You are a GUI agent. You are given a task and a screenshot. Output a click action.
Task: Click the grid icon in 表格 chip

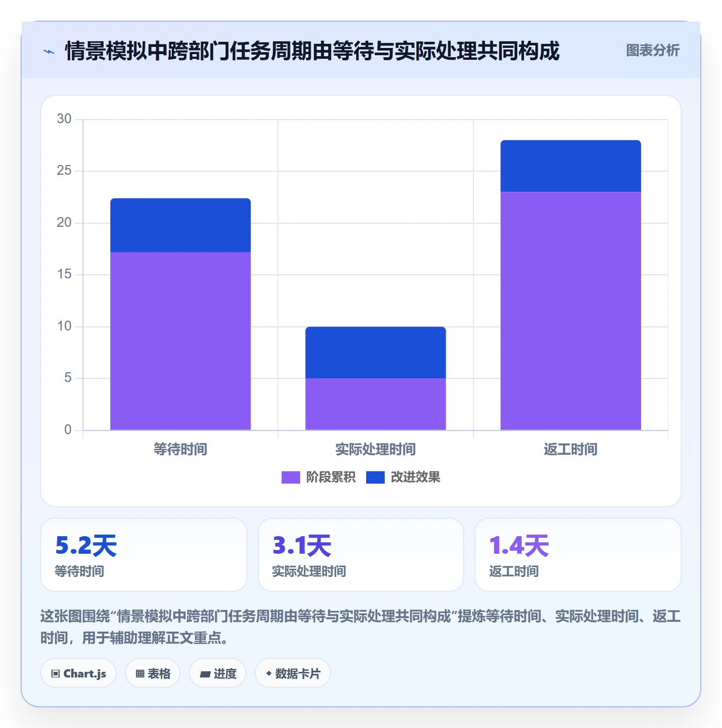(140, 674)
